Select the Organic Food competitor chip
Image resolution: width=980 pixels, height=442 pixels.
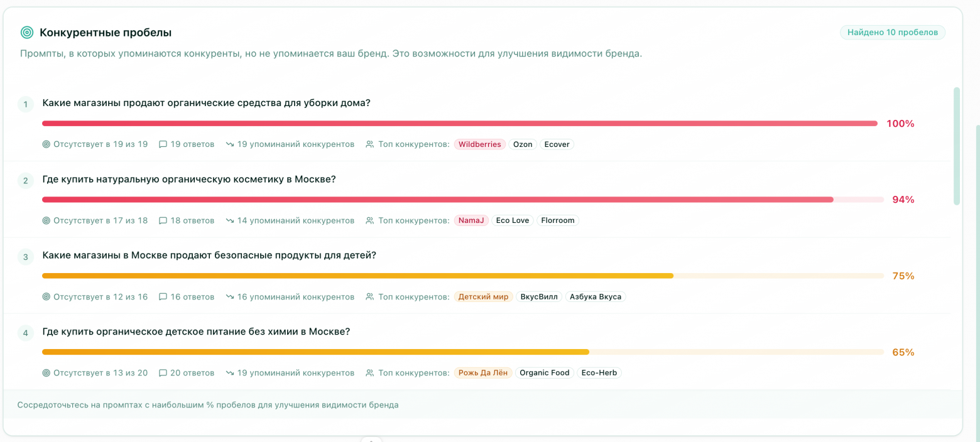pos(544,373)
